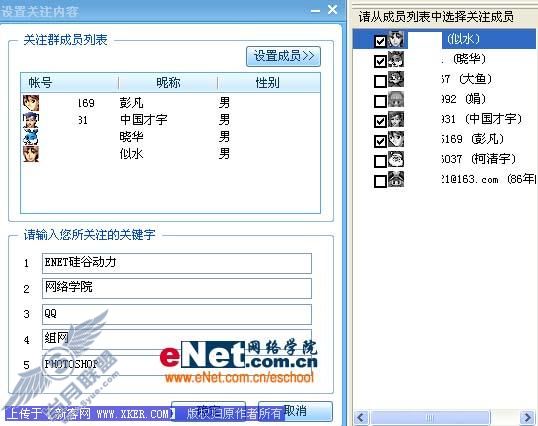Screen dimensions: 538x426
Task: Click 彭凡's avatar in the member table
Action: point(31,103)
